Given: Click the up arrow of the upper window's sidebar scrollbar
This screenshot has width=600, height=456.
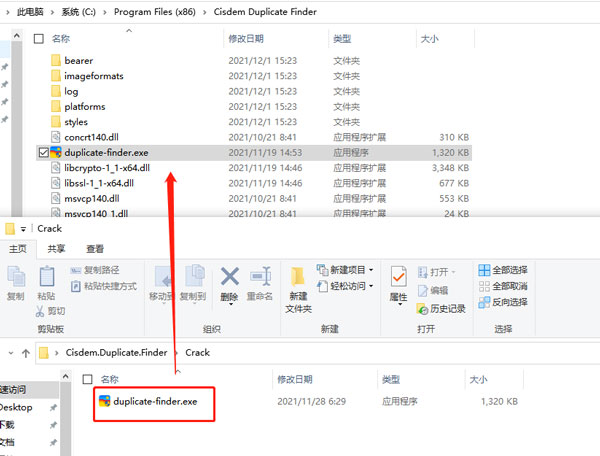Looking at the screenshot, I should tap(17, 36).
